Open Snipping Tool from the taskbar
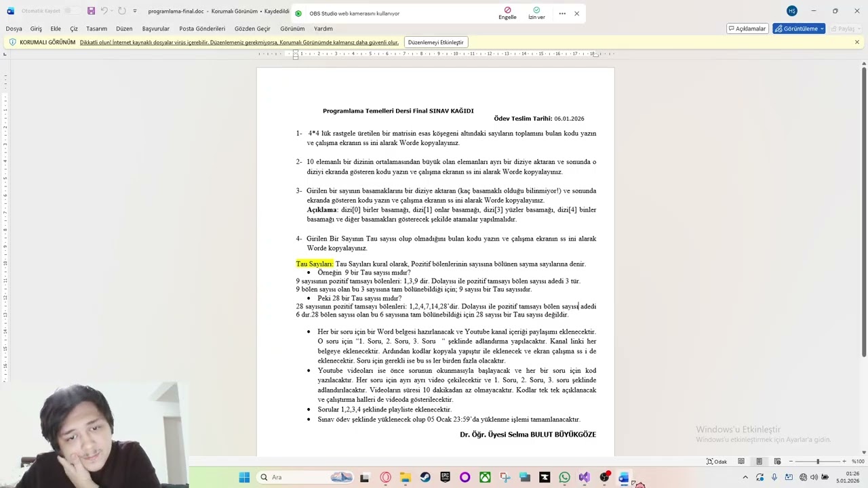Image resolution: width=868 pixels, height=488 pixels. 505,477
